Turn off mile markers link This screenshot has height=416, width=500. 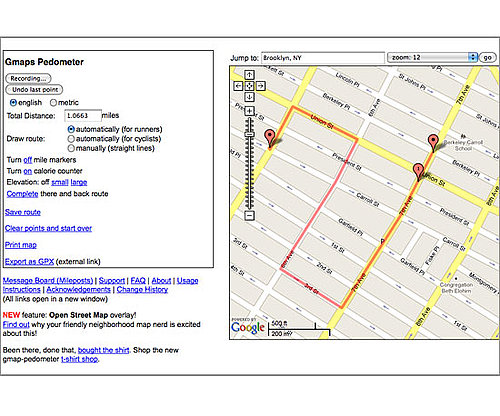point(28,160)
